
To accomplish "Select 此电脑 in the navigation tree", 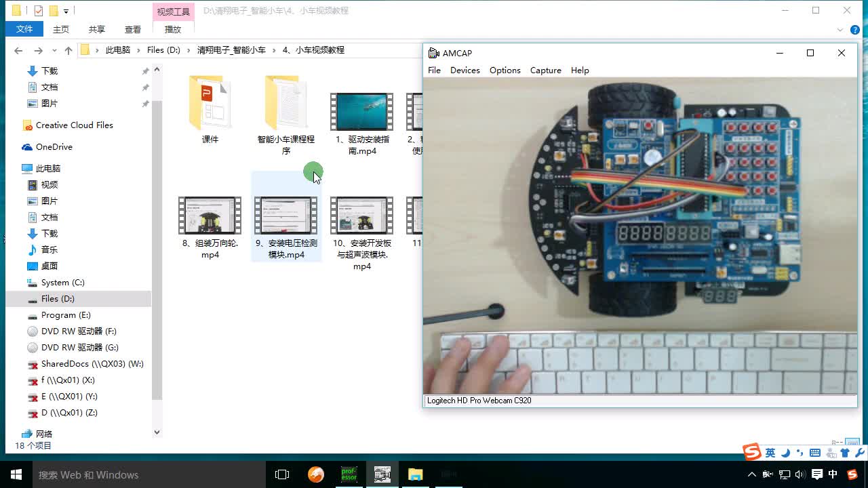I will tap(47, 168).
